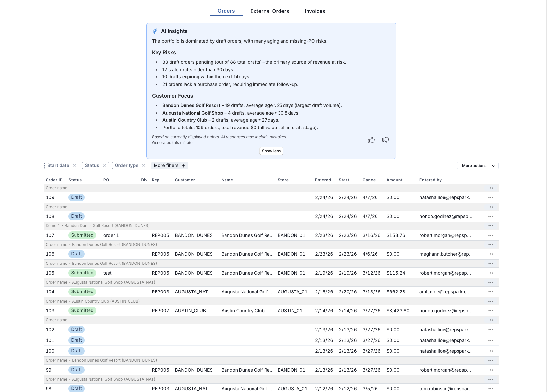Open the three-dot menu for order 101
The width and height of the screenshot is (547, 392).
coord(491,340)
